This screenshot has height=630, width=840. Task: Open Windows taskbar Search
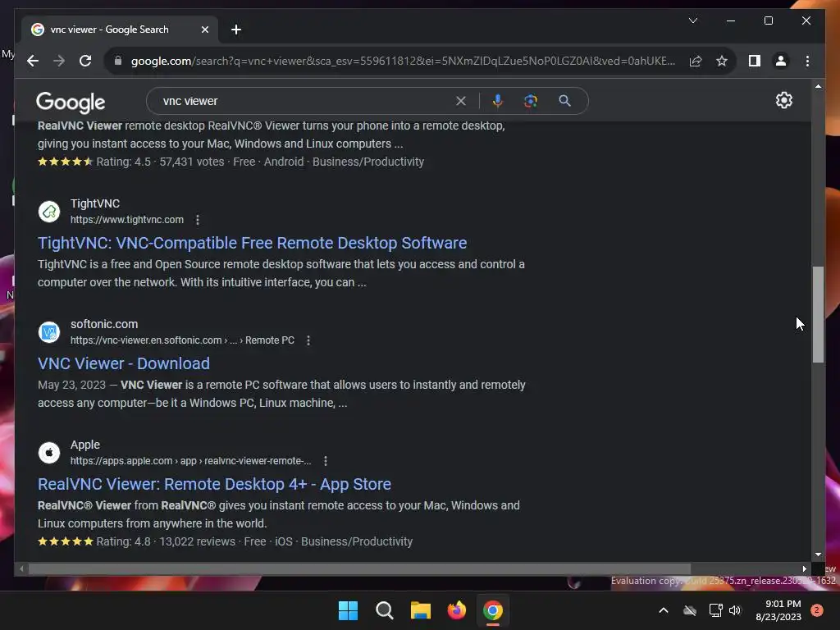384,610
